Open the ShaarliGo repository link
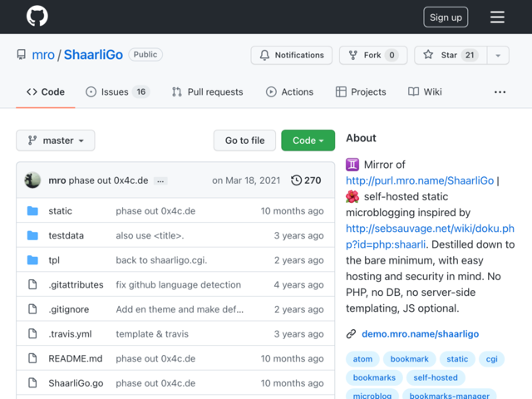532x399 pixels. coord(93,55)
